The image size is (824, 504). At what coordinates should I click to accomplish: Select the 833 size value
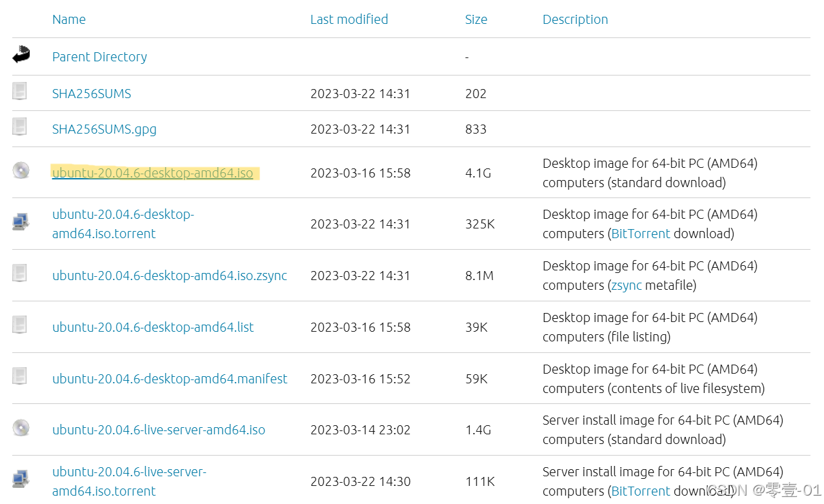[x=476, y=129]
